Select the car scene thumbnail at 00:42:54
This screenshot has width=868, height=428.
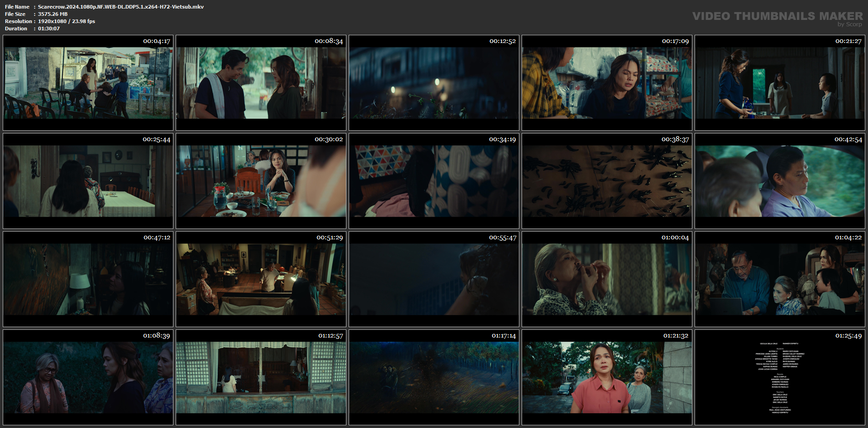(x=780, y=181)
